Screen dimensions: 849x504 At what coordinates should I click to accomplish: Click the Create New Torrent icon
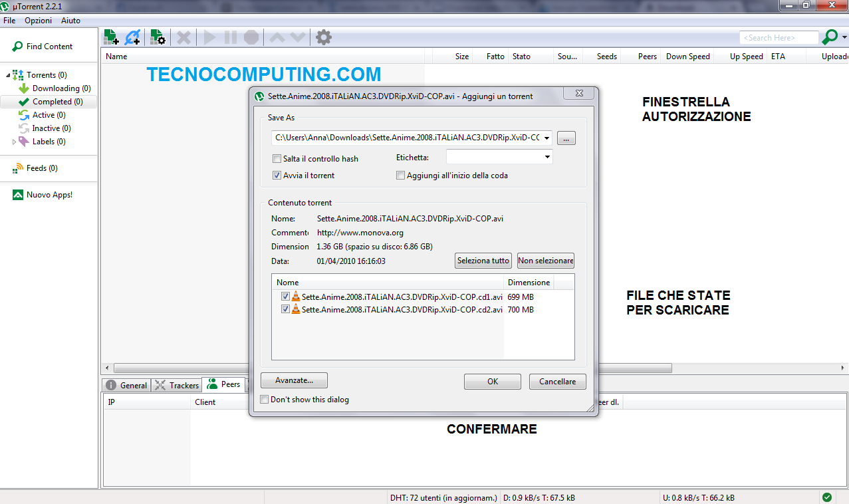point(158,37)
